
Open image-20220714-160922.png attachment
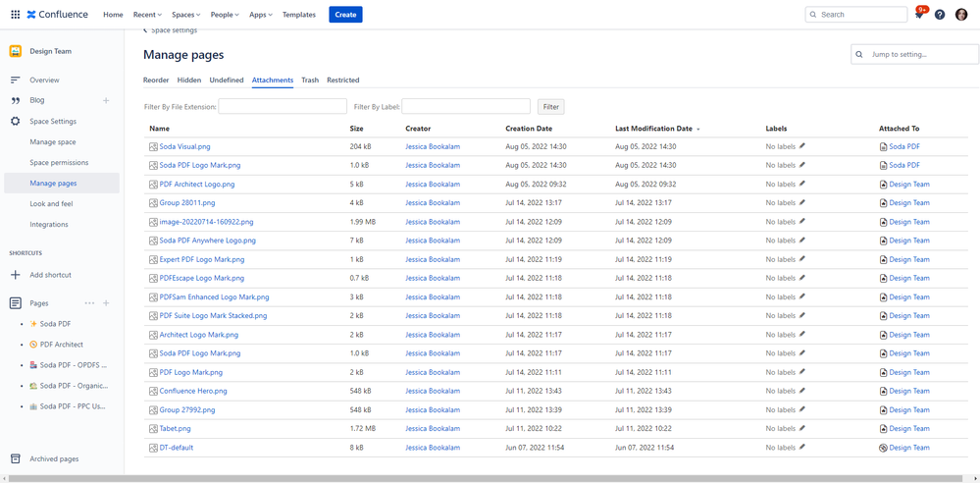[x=206, y=222]
